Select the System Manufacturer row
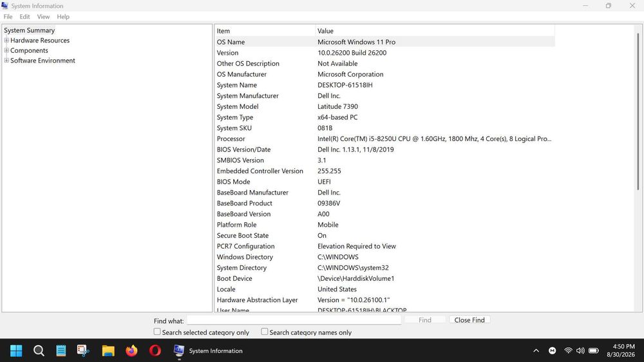Viewport: 644px width, 362px height. (385, 96)
